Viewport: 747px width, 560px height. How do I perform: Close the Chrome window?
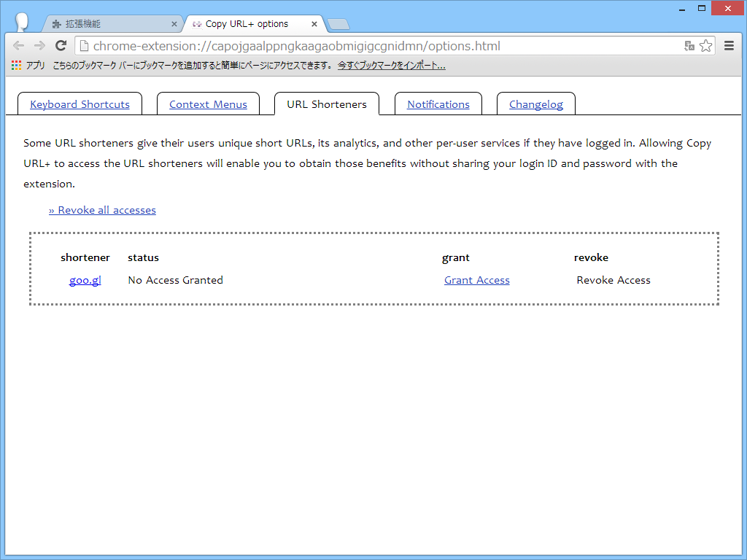pyautogui.click(x=727, y=8)
